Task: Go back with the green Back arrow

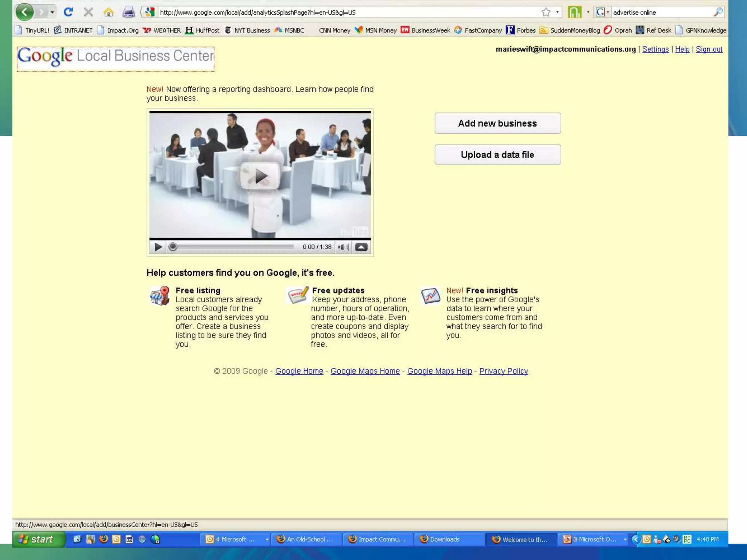Action: [x=24, y=12]
